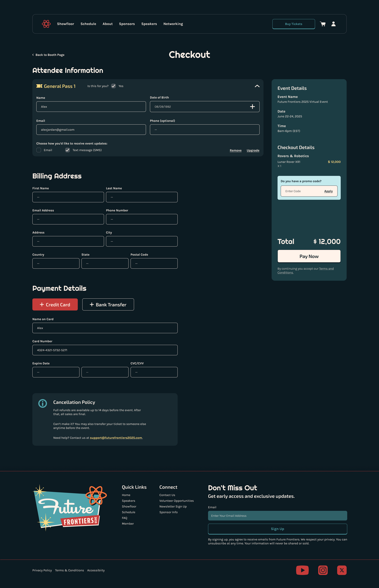Open the shopping cart icon
The height and width of the screenshot is (588, 379).
323,24
